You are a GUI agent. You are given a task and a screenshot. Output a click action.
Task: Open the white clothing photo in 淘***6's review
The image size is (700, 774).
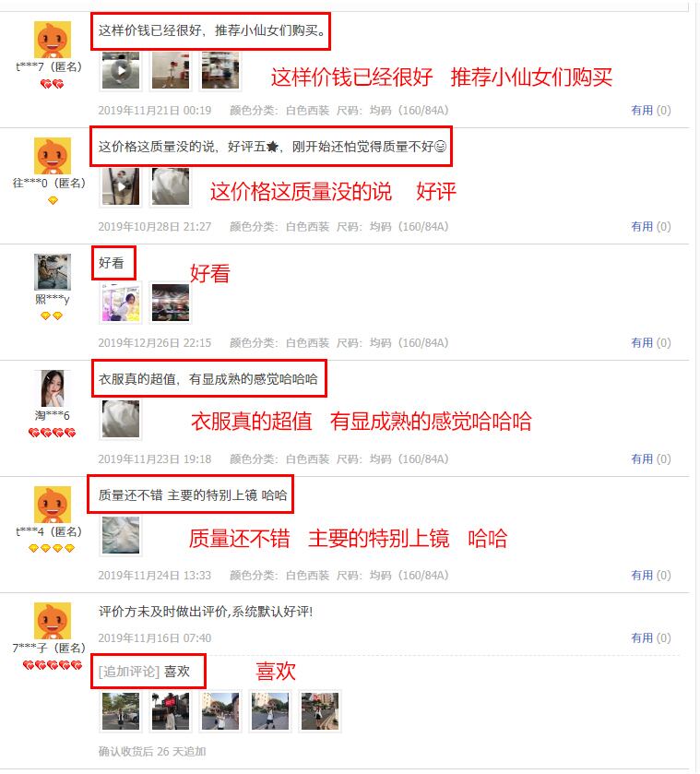coord(121,419)
